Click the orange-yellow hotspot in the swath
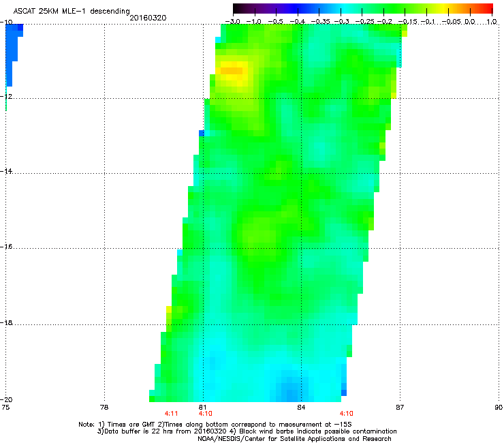This screenshot has height=443, width=504. point(232,70)
